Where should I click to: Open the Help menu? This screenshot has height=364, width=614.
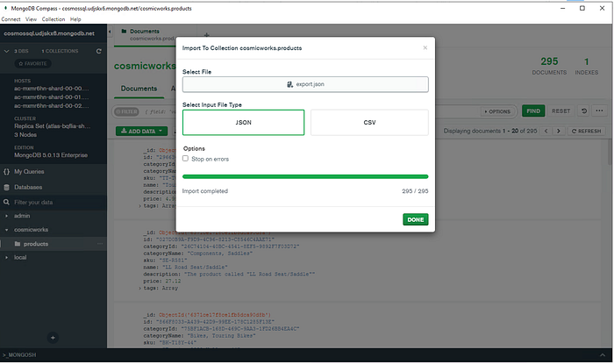[75, 19]
